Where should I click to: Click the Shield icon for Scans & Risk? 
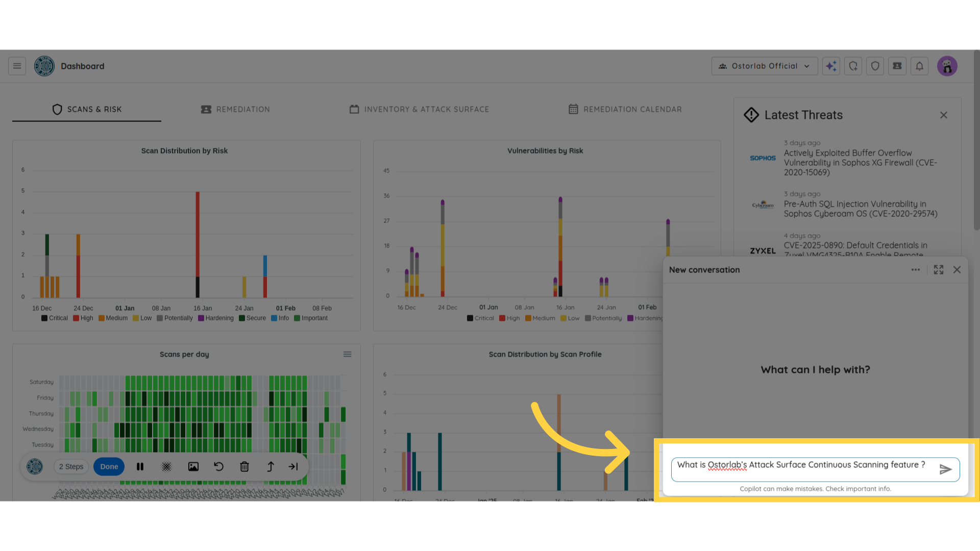pyautogui.click(x=56, y=109)
